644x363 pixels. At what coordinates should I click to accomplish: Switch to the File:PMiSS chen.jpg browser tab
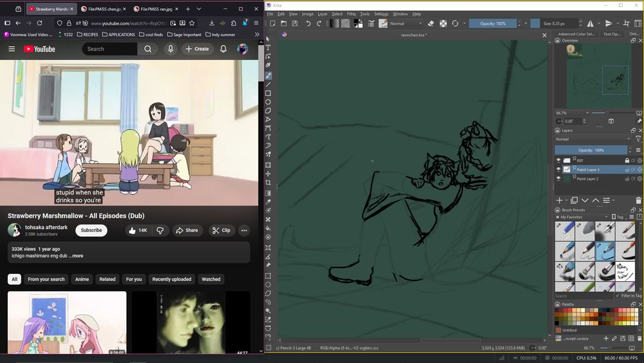(x=102, y=8)
